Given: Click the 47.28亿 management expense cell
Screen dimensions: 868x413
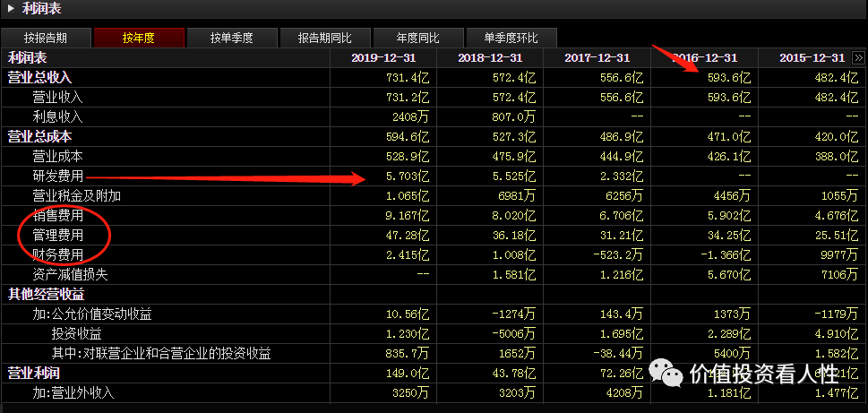Looking at the screenshot, I should (x=408, y=236).
